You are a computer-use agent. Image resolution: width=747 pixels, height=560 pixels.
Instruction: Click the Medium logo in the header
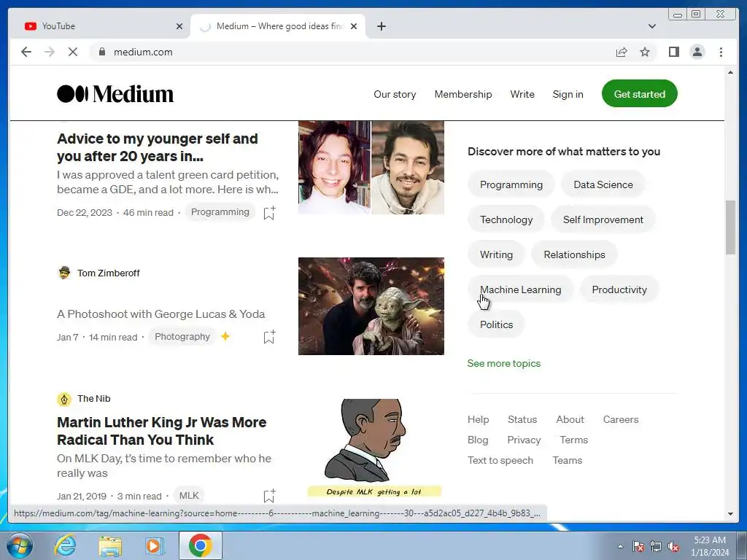click(115, 94)
